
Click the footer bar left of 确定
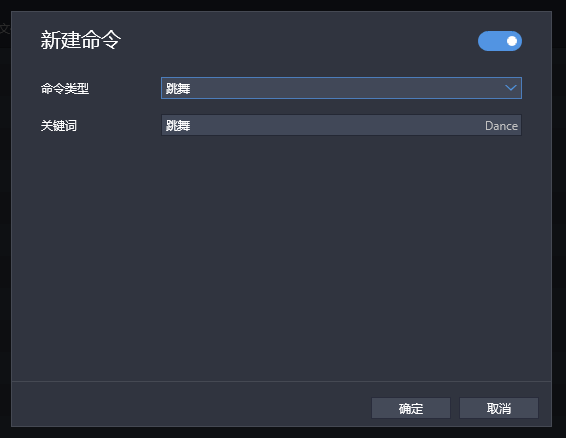click(x=191, y=404)
